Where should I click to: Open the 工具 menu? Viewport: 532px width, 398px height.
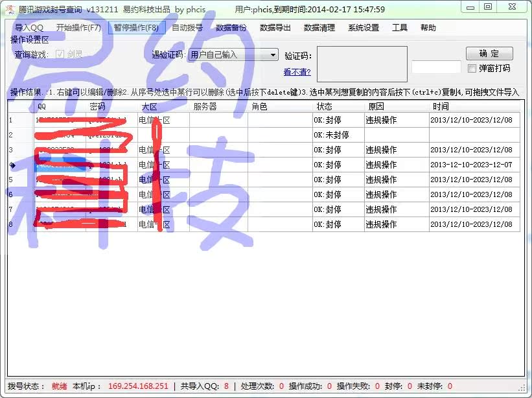pos(400,28)
